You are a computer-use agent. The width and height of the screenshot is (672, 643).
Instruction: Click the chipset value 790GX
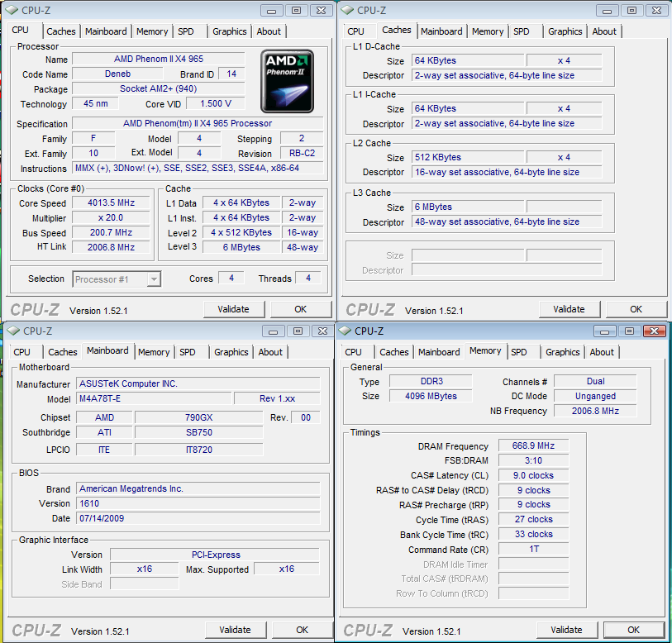tap(199, 417)
